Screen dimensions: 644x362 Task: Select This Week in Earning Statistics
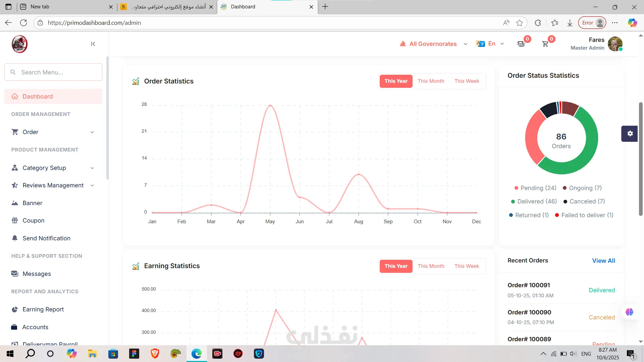(467, 266)
